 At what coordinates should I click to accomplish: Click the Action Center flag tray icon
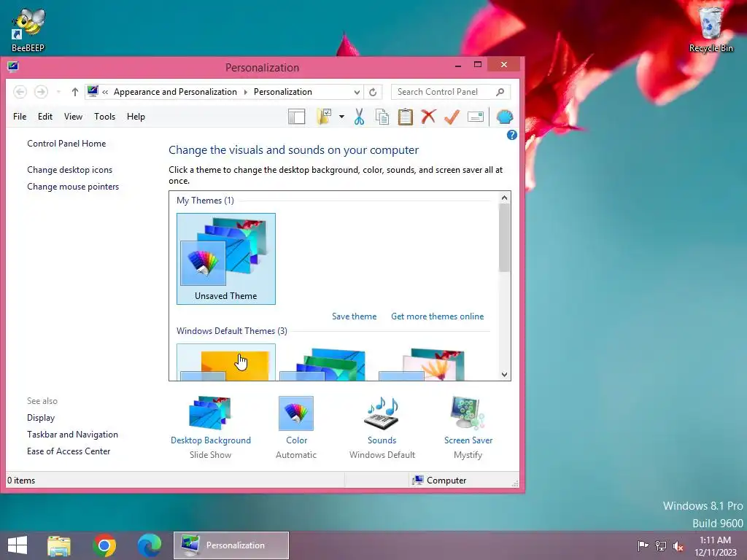click(x=643, y=545)
